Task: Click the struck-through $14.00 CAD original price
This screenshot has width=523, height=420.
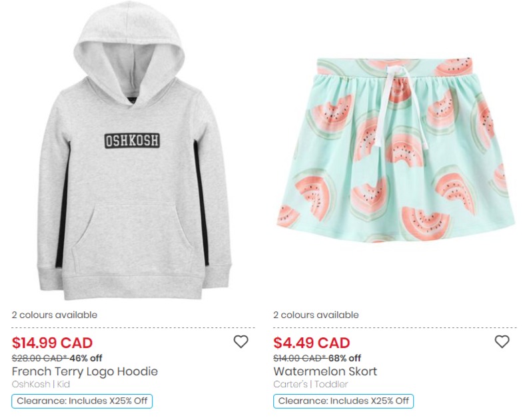Action: (300, 358)
